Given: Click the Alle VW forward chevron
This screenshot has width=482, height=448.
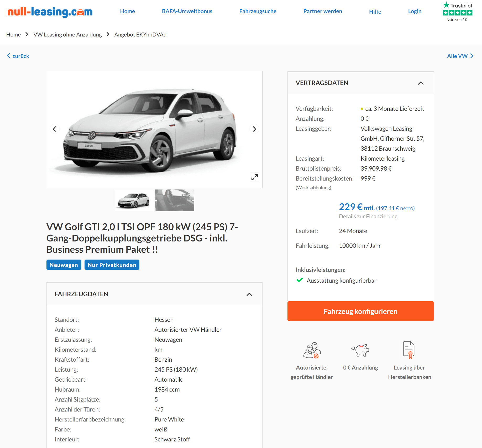Looking at the screenshot, I should click(x=472, y=56).
